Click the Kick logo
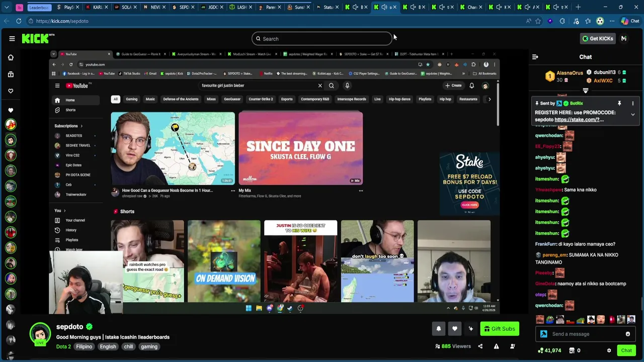The height and width of the screenshot is (362, 644). (x=38, y=38)
